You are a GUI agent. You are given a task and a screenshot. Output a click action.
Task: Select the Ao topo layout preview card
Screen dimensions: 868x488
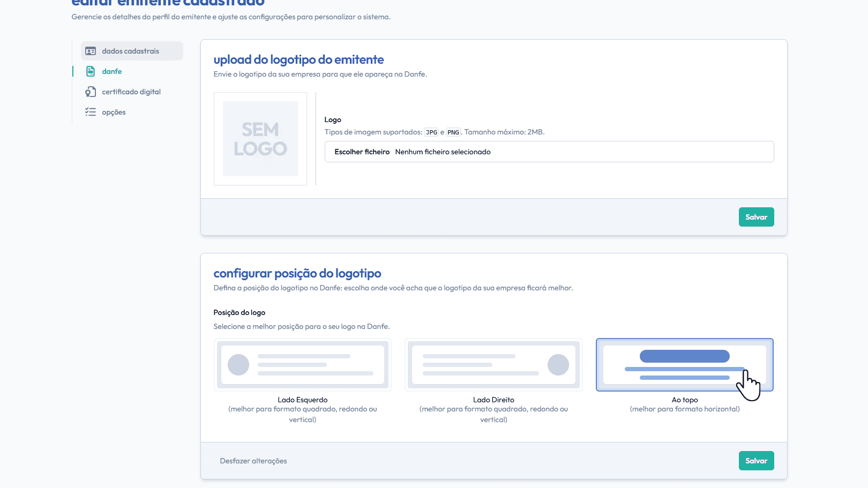coord(684,365)
